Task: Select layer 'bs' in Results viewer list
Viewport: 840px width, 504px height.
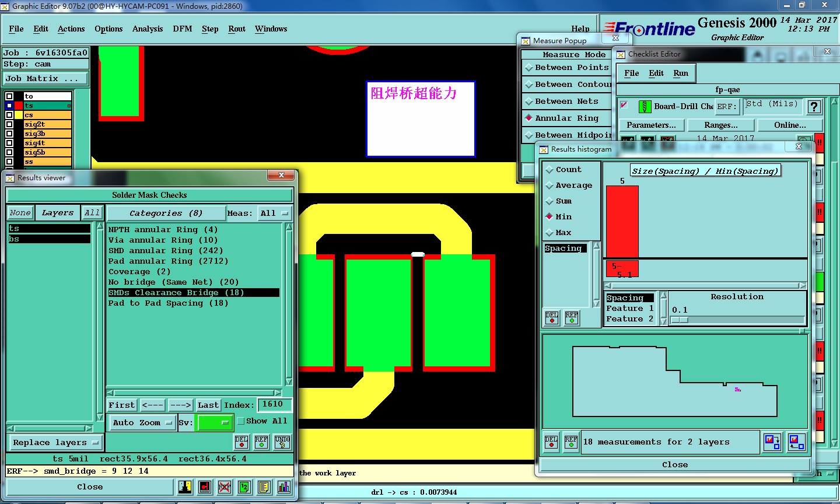Action: (x=49, y=239)
